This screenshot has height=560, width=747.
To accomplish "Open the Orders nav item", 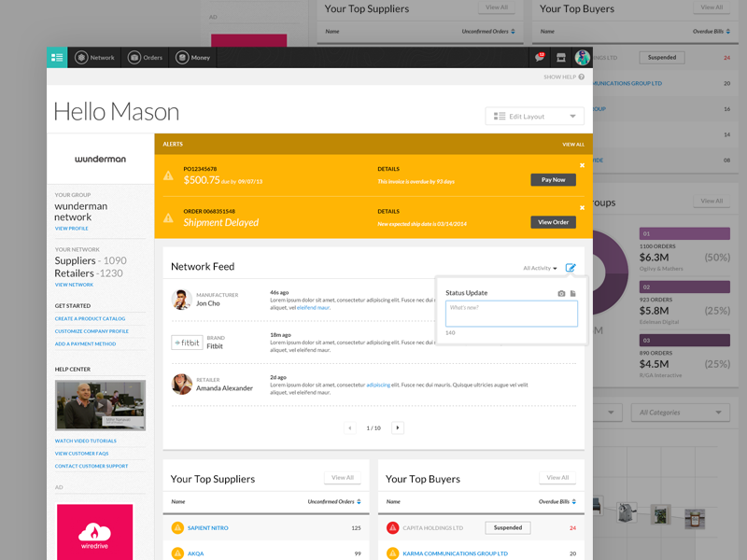I will click(x=145, y=58).
